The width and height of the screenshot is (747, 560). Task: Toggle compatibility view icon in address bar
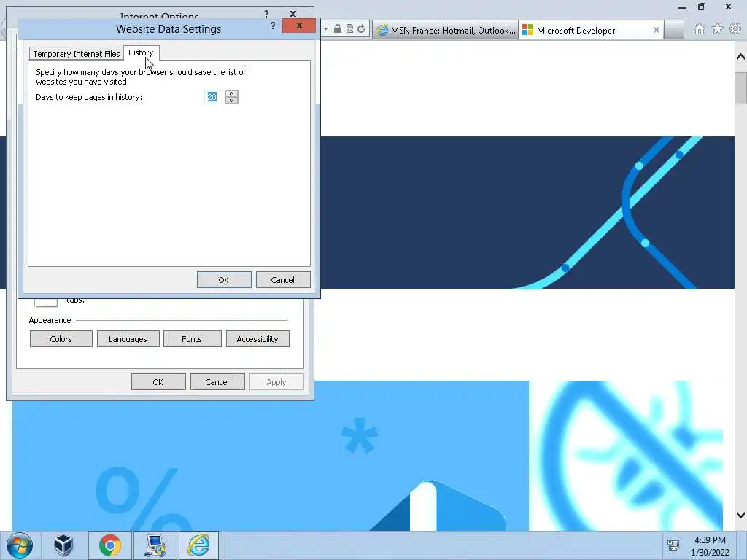click(349, 29)
